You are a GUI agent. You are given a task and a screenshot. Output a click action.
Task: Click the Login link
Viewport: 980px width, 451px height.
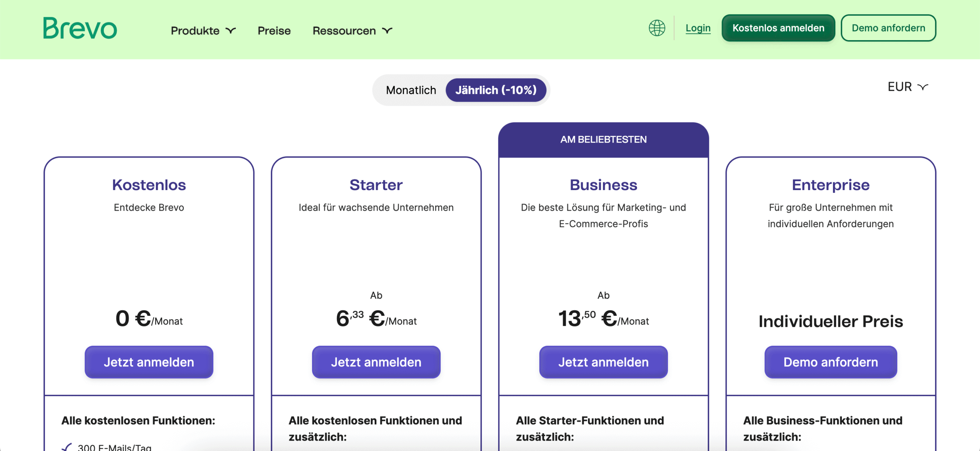698,28
